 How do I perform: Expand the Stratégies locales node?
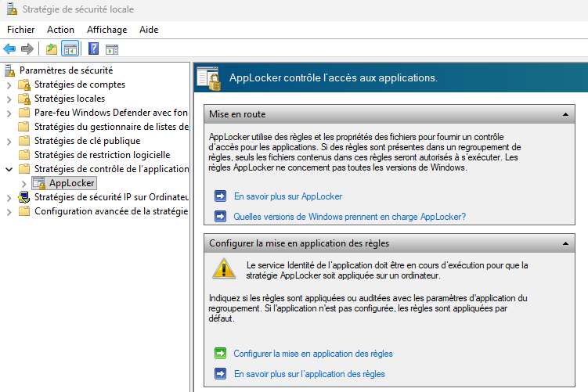tap(9, 99)
